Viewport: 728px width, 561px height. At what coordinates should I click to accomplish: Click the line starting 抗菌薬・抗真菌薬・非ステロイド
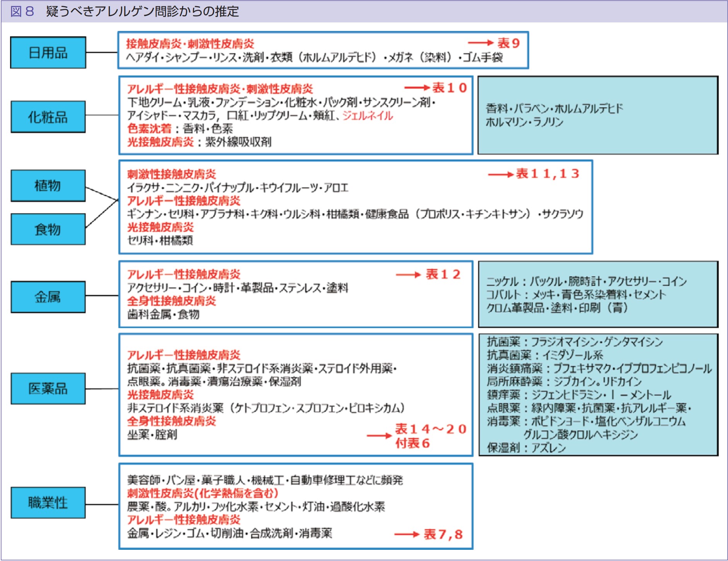pyautogui.click(x=262, y=368)
